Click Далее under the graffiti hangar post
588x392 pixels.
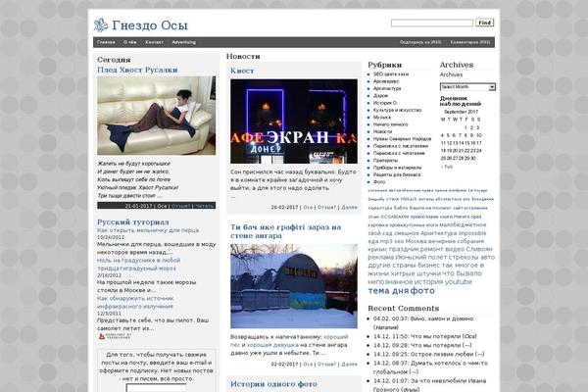coord(350,365)
